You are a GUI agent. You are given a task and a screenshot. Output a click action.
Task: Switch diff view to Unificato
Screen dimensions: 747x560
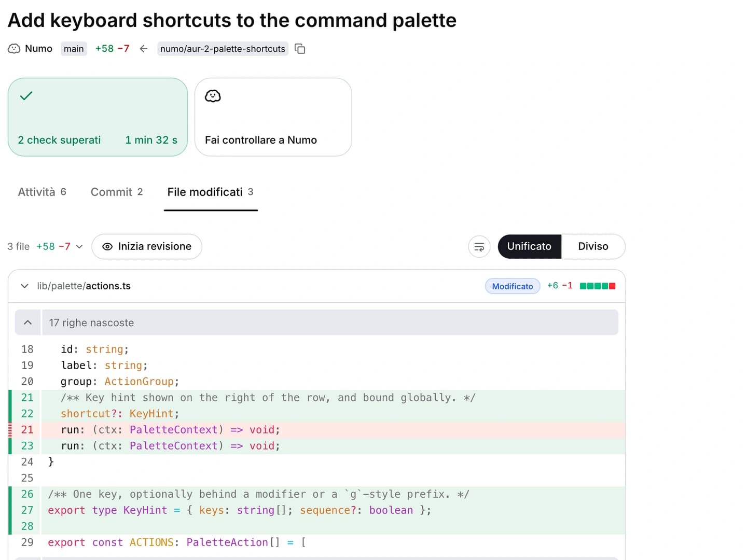529,247
